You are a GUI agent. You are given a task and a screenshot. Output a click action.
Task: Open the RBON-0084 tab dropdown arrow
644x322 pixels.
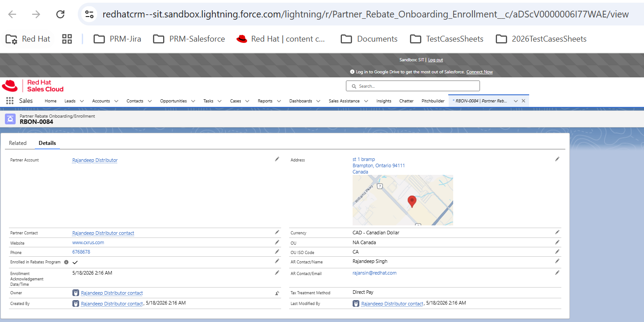point(516,101)
